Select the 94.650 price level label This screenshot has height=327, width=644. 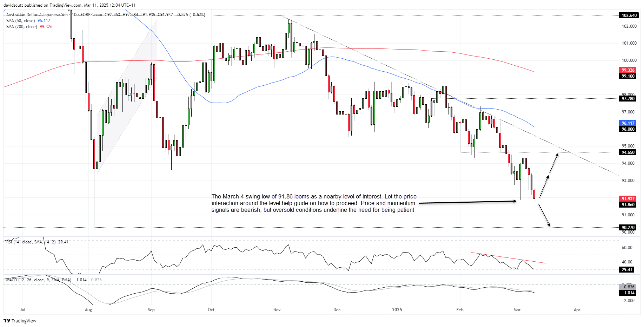628,152
